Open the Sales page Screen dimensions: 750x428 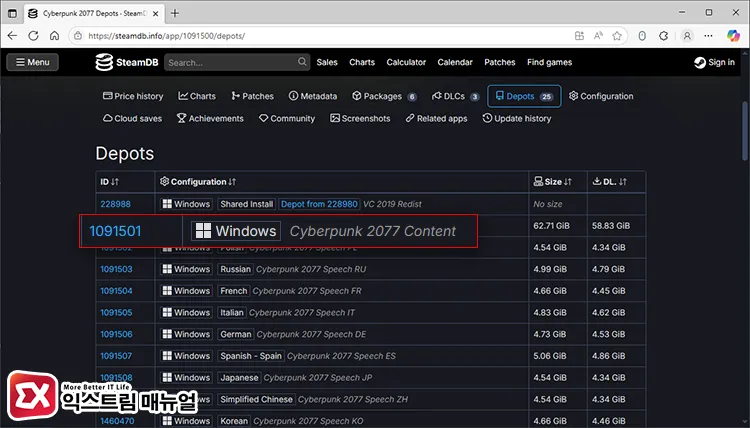(327, 62)
